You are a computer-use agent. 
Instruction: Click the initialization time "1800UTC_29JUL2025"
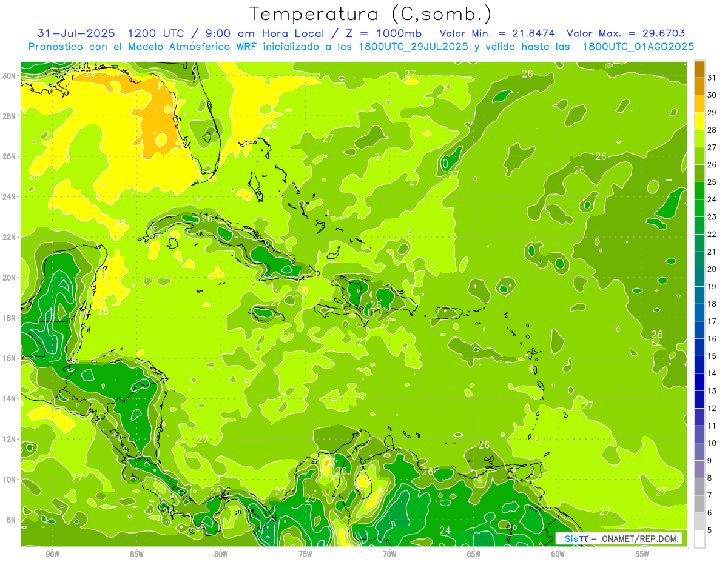412,46
